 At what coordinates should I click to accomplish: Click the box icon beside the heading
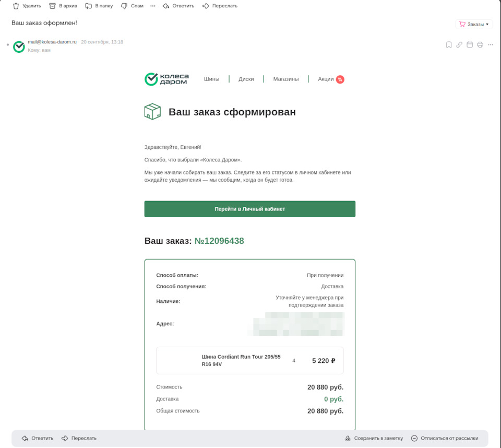[152, 112]
